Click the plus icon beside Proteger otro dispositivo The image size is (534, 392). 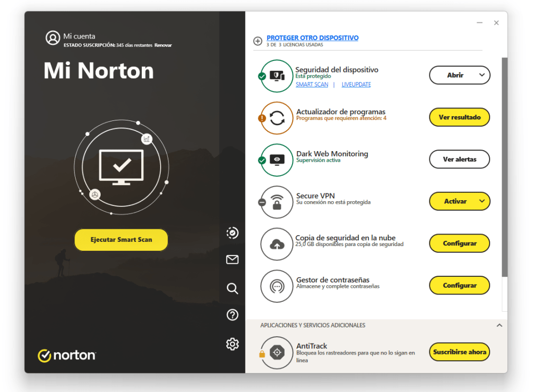258,41
